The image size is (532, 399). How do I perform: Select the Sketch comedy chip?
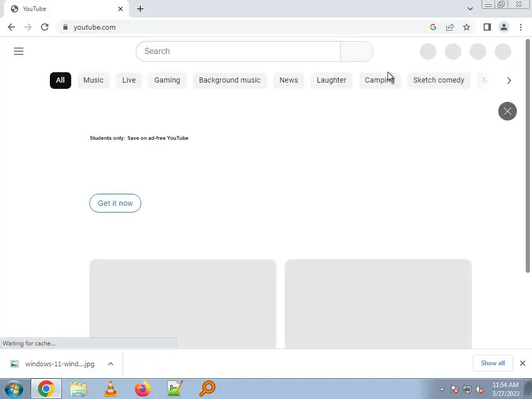click(438, 81)
